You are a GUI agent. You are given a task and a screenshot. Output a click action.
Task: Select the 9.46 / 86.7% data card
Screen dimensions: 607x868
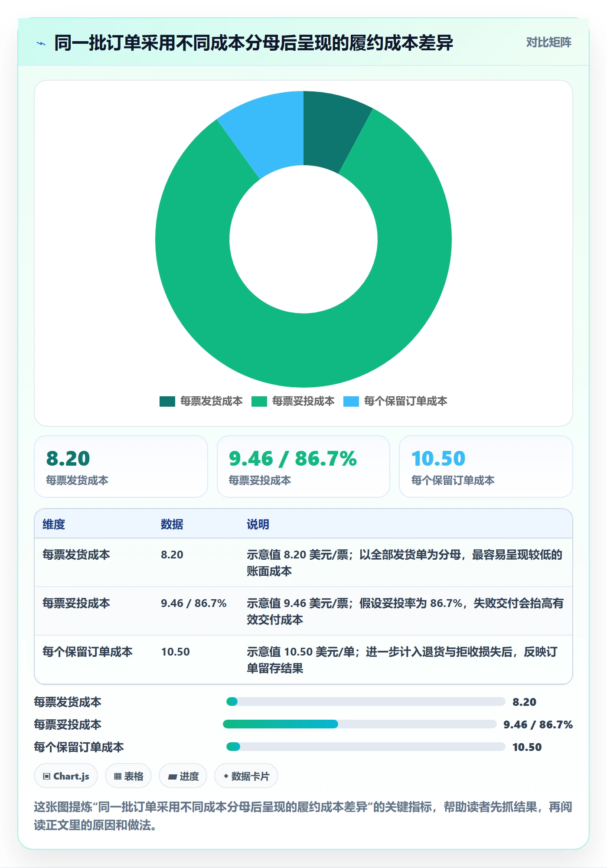[303, 467]
